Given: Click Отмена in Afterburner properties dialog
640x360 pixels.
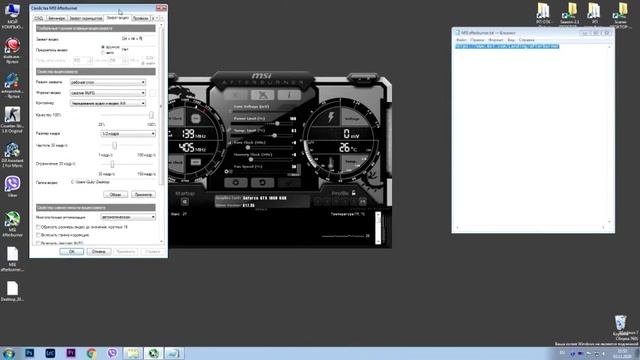Looking at the screenshot, I should click(x=98, y=252).
